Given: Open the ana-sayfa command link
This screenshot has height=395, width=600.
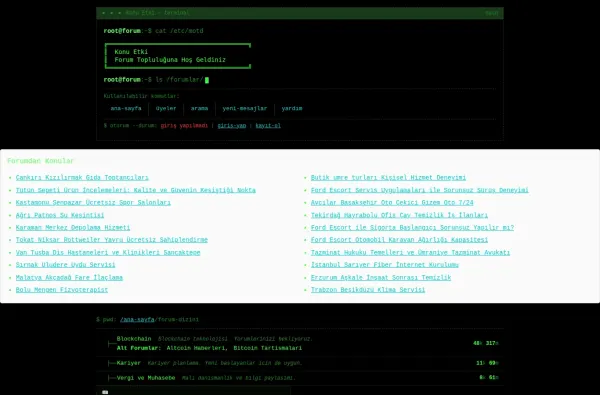Looking at the screenshot, I should click(126, 108).
